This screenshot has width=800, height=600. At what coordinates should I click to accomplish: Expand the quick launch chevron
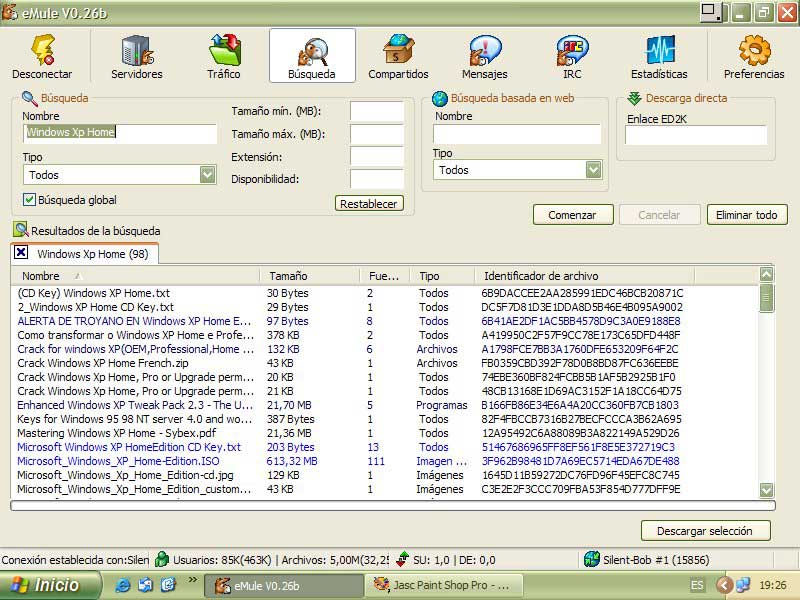(192, 580)
